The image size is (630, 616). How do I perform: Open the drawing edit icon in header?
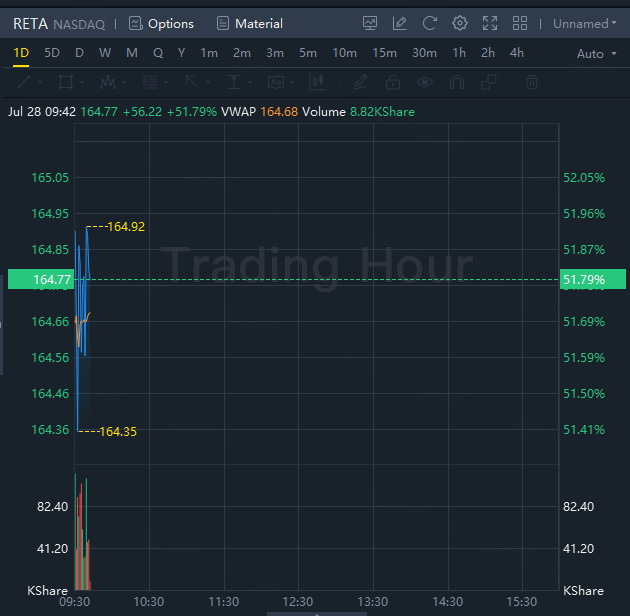pos(400,23)
